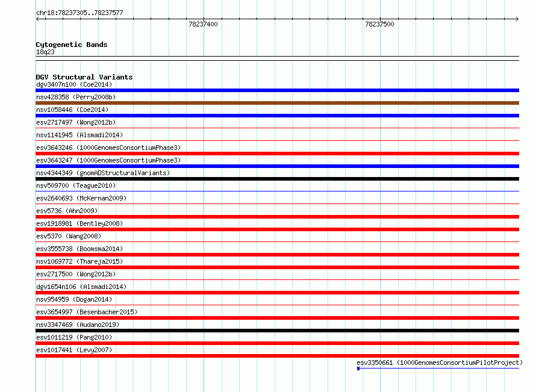Click the DGV Structural Variants track title

(x=84, y=77)
